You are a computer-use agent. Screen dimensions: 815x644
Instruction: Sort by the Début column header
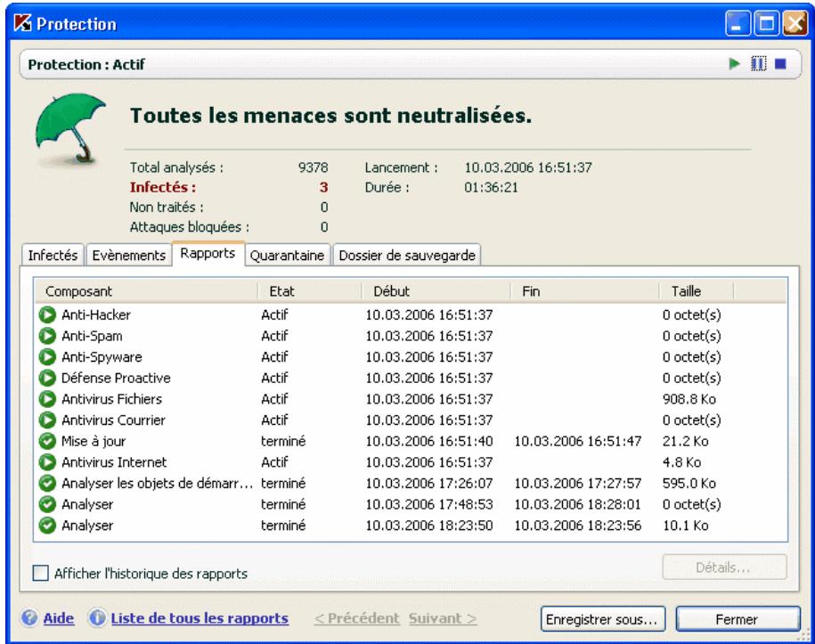pyautogui.click(x=436, y=291)
